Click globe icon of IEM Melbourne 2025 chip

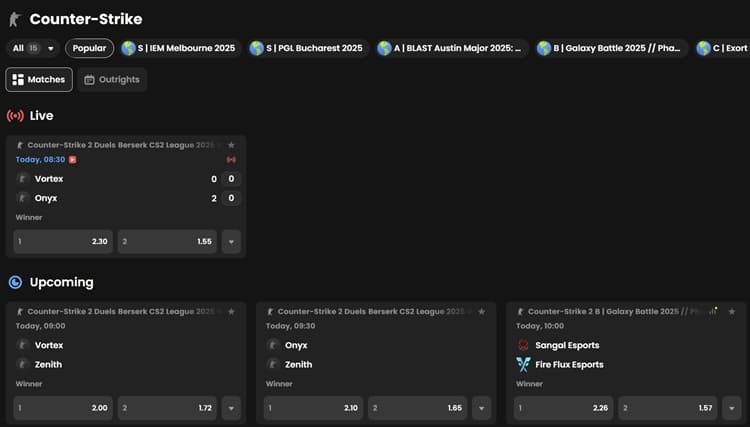(128, 48)
